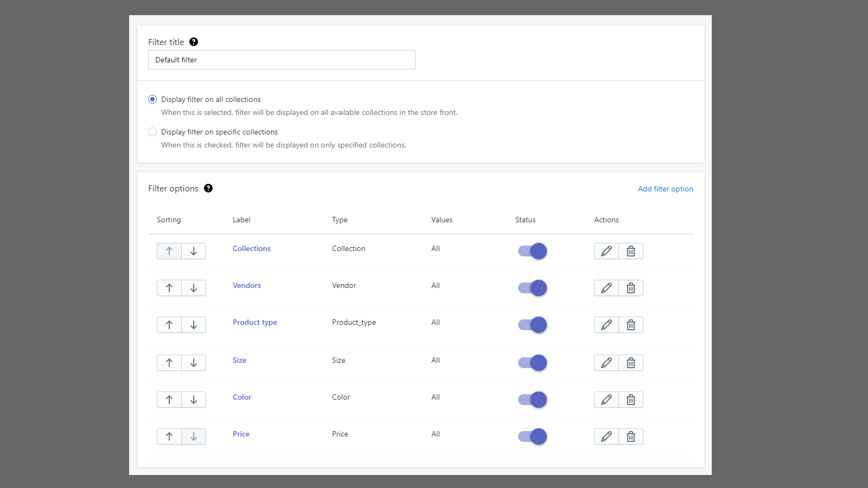Open the Filter options help tooltip

(x=208, y=189)
